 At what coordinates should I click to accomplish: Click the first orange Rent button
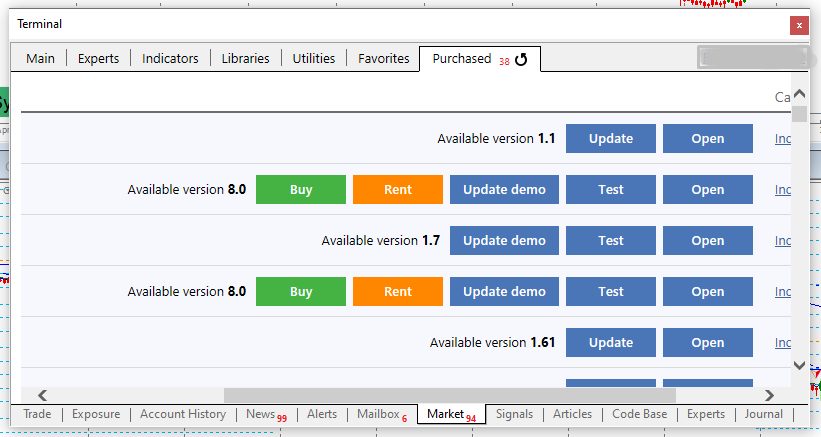coord(398,190)
